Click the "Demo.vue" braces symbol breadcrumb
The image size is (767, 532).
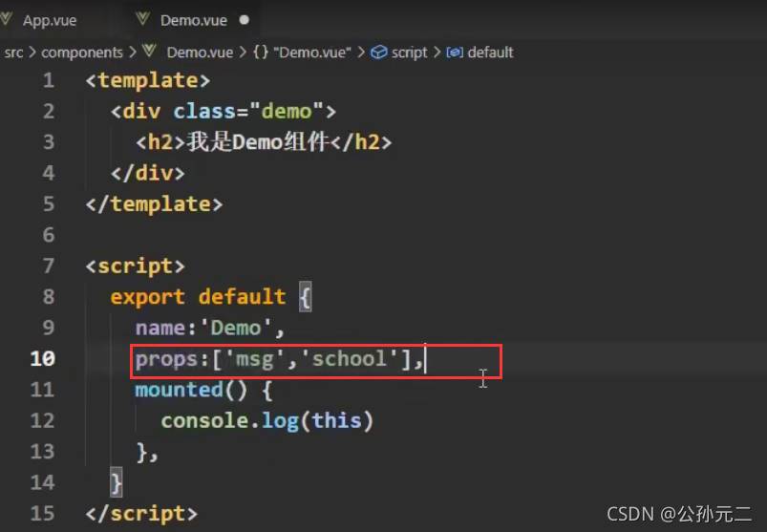click(302, 53)
